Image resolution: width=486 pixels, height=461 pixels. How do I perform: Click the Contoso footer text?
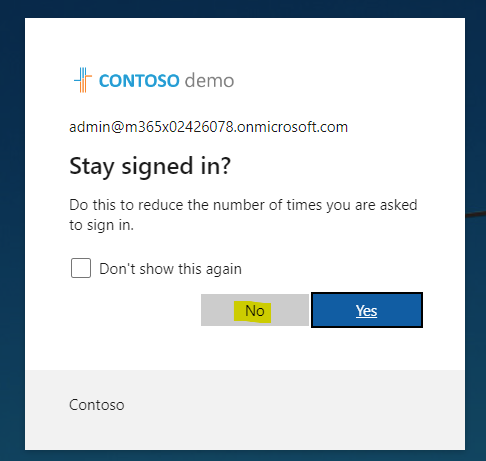click(x=97, y=405)
